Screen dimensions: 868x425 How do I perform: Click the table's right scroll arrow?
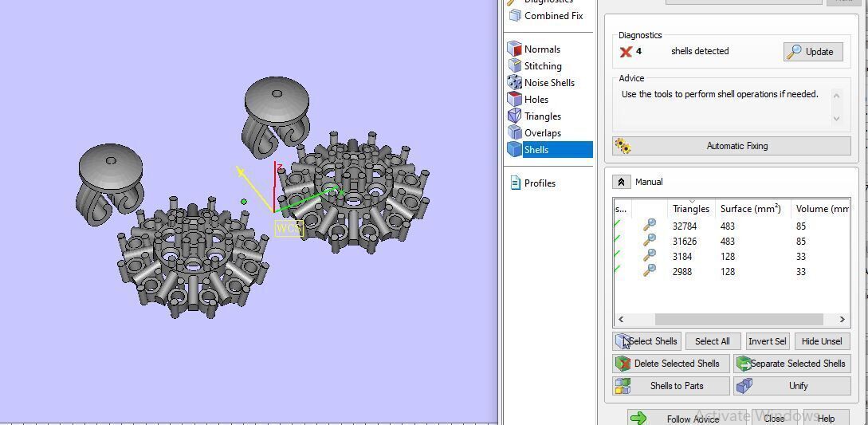[842, 319]
